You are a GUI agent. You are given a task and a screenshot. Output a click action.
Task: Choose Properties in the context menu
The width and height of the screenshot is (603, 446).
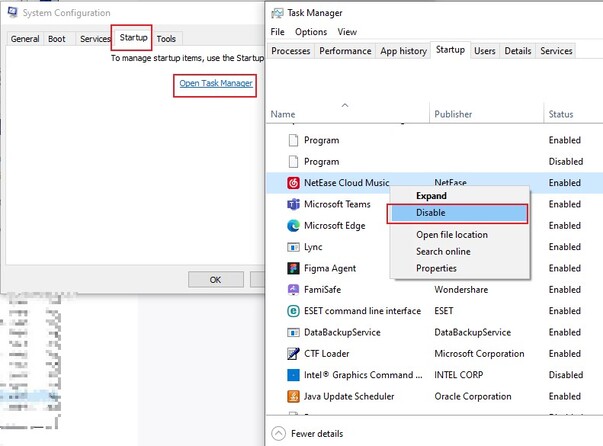(x=459, y=268)
